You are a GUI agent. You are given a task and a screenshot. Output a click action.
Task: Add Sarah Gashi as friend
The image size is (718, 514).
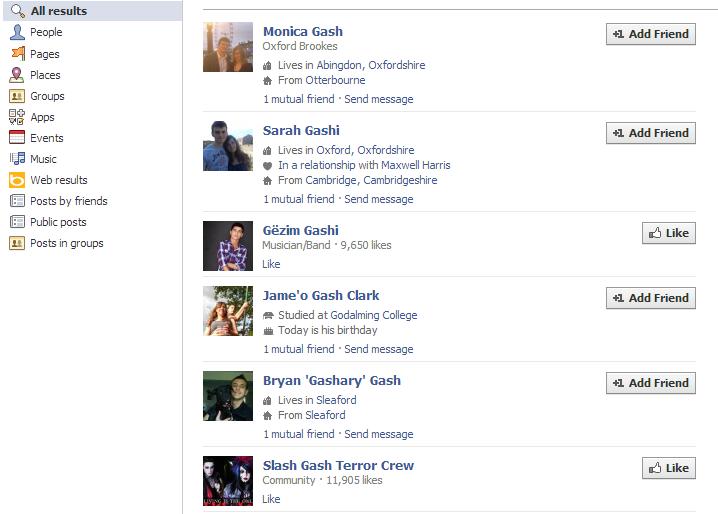651,133
